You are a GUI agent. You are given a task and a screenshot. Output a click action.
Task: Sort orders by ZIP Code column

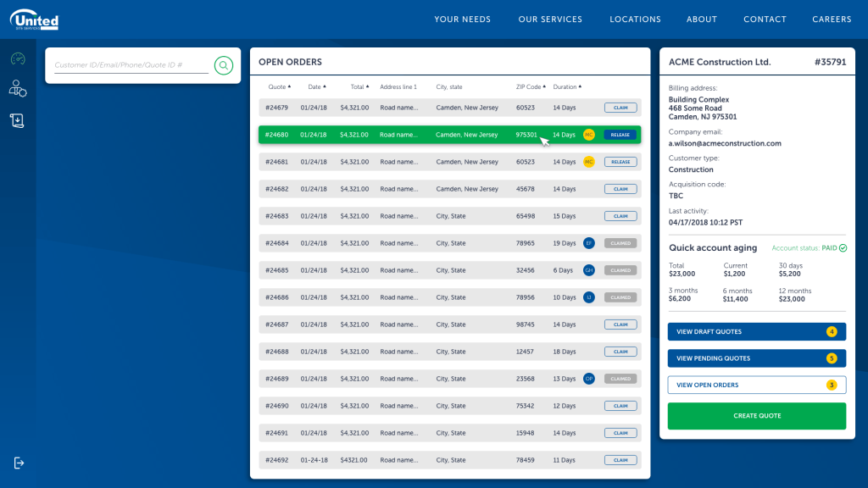coord(530,86)
